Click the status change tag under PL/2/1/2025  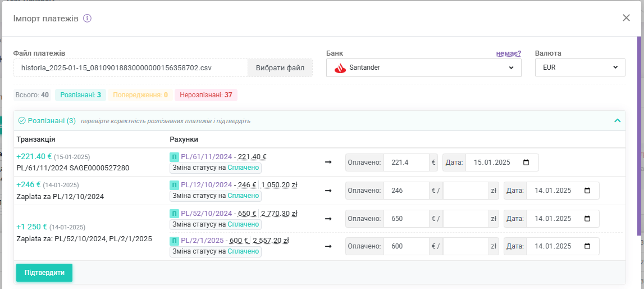(x=216, y=251)
